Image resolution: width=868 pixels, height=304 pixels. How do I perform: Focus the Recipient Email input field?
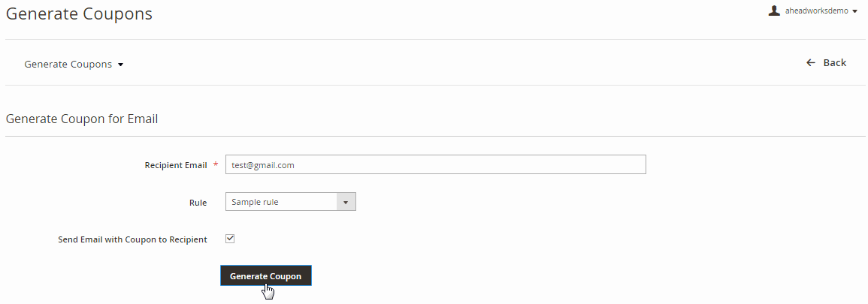(x=436, y=164)
